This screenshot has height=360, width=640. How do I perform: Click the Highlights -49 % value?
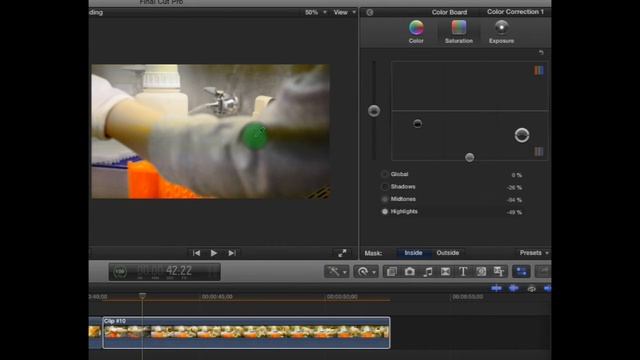pyautogui.click(x=514, y=212)
